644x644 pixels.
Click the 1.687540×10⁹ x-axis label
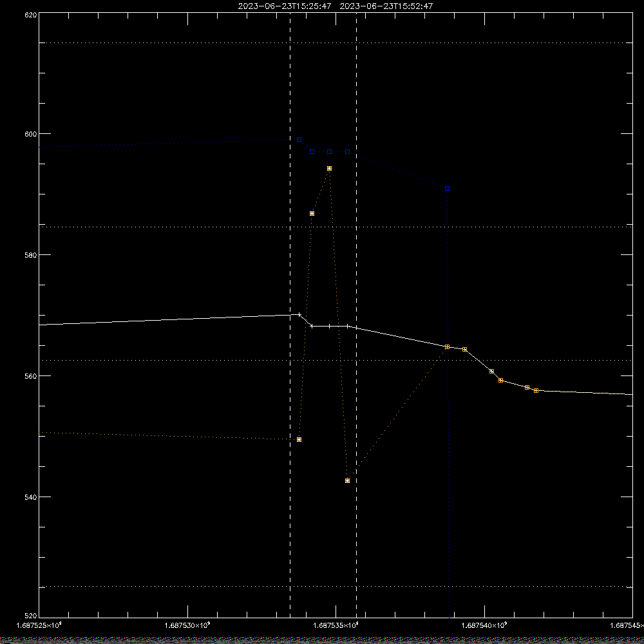[485, 625]
